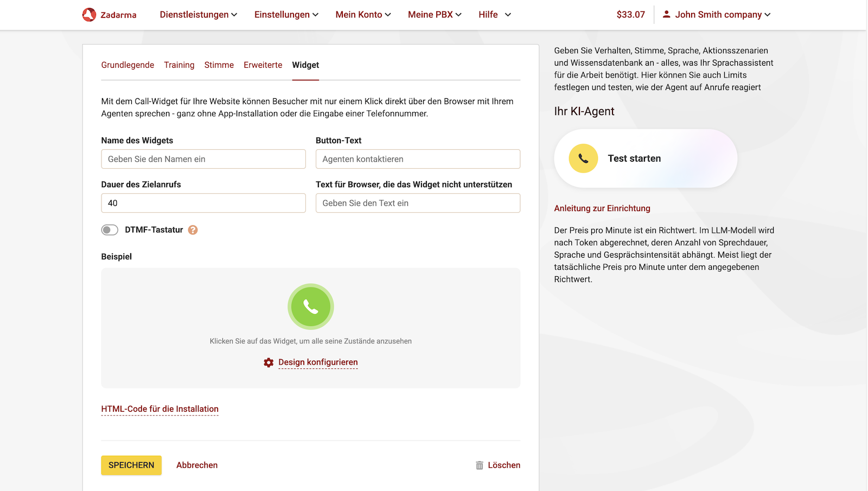Open Anleitung zur Einrichtung
The image size is (868, 491).
[x=602, y=208]
